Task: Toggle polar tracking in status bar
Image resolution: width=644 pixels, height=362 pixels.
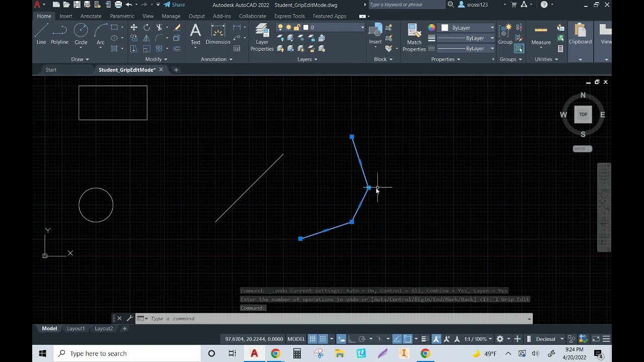Action: pyautogui.click(x=362, y=339)
